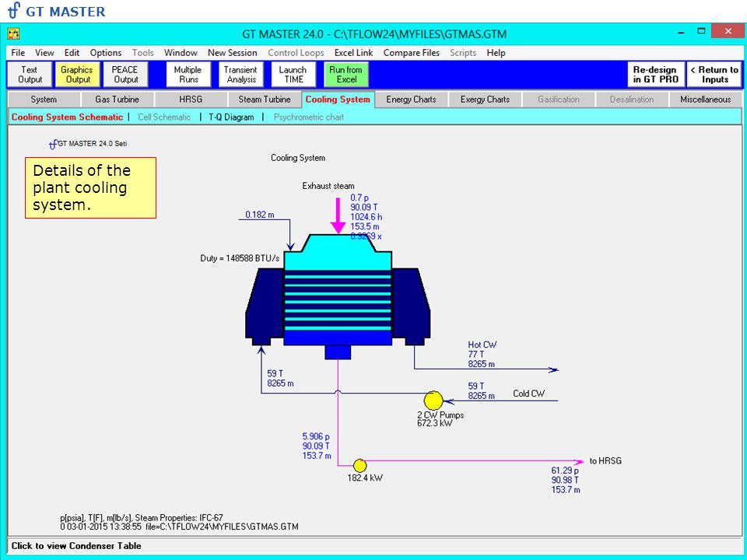Image resolution: width=747 pixels, height=560 pixels.
Task: Click the Duty = 148588 BTU/s label
Action: 240,258
